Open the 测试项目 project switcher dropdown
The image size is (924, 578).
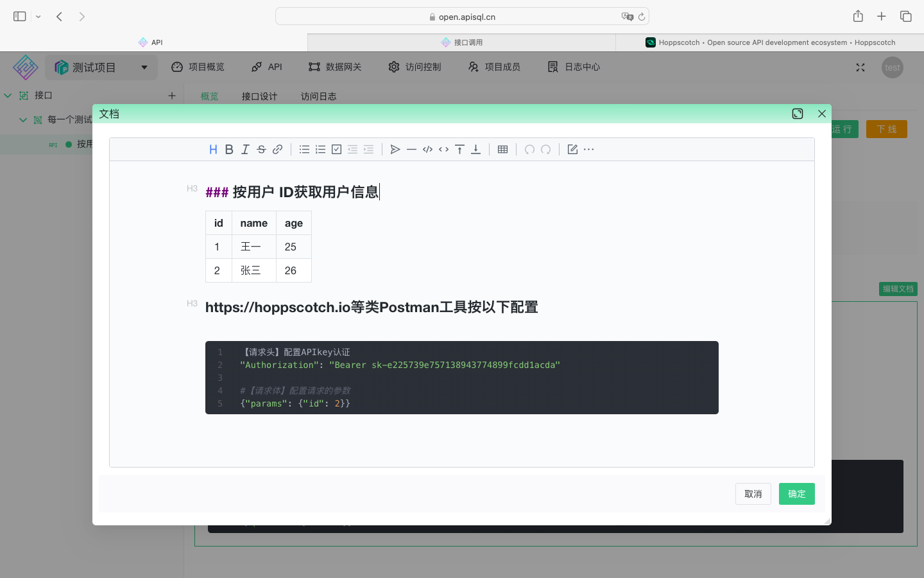pyautogui.click(x=101, y=66)
